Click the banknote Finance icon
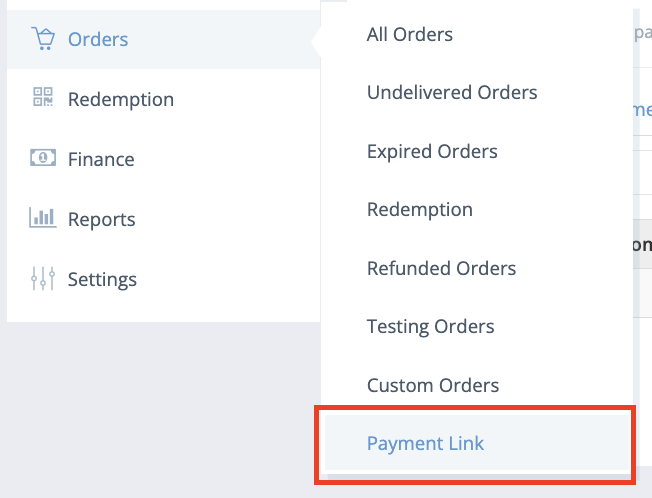652x498 pixels. [43, 158]
